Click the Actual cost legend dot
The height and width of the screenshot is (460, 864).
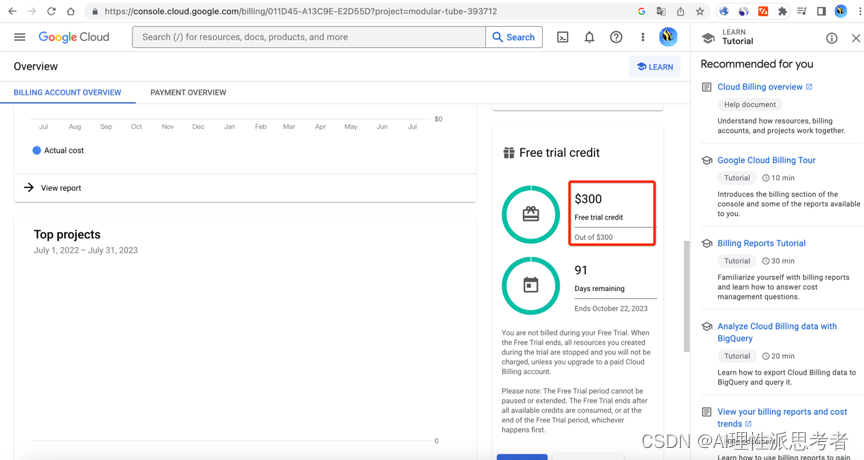pyautogui.click(x=36, y=150)
